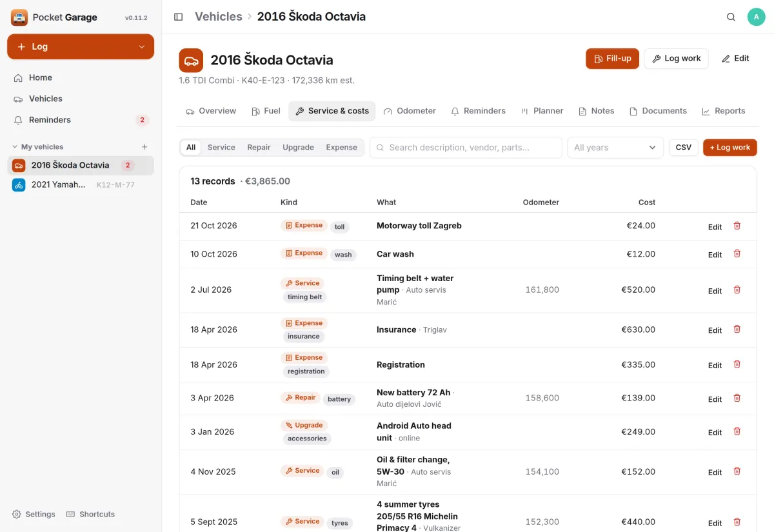The width and height of the screenshot is (774, 532).
Task: Filter records by All
Action: [191, 148]
